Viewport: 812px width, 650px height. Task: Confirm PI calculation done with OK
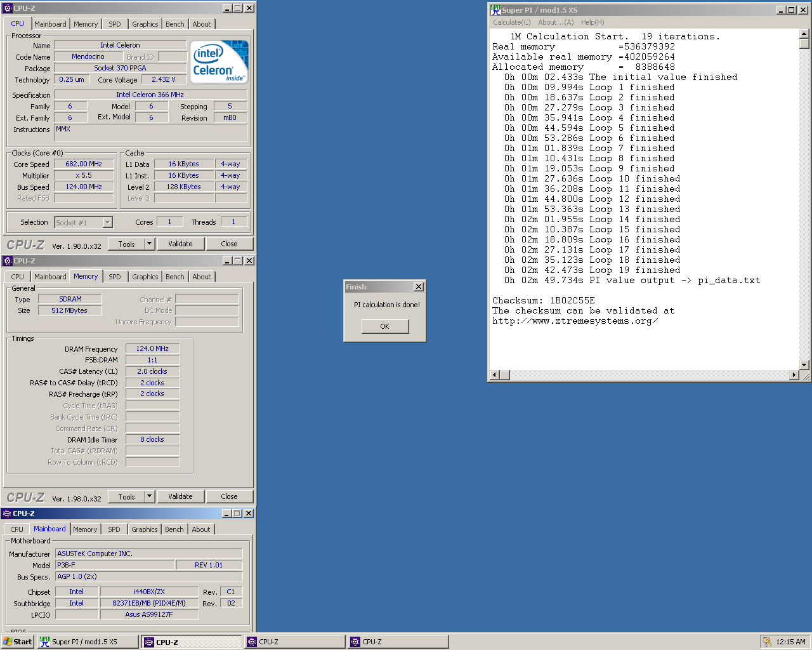(x=385, y=326)
